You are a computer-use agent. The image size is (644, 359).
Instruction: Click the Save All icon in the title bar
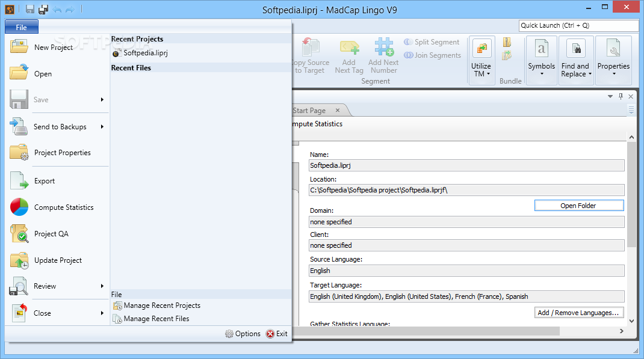click(x=43, y=9)
